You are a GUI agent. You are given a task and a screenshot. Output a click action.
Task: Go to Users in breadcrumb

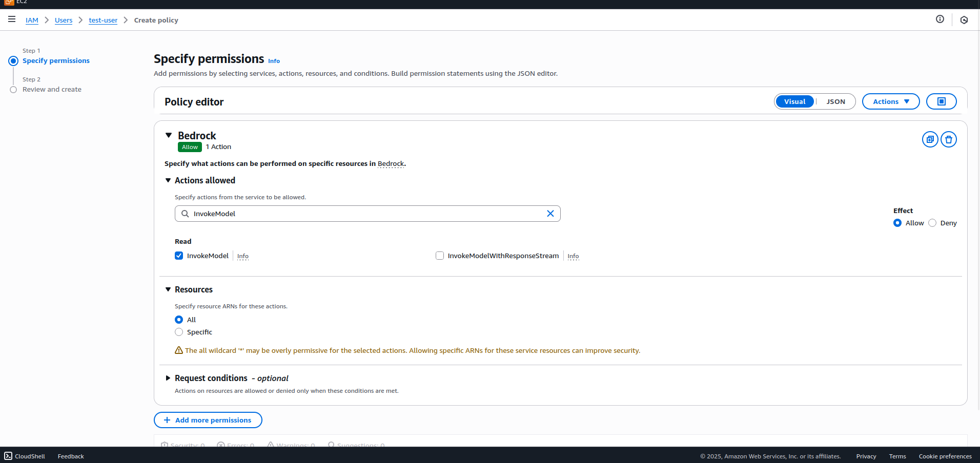coord(64,20)
